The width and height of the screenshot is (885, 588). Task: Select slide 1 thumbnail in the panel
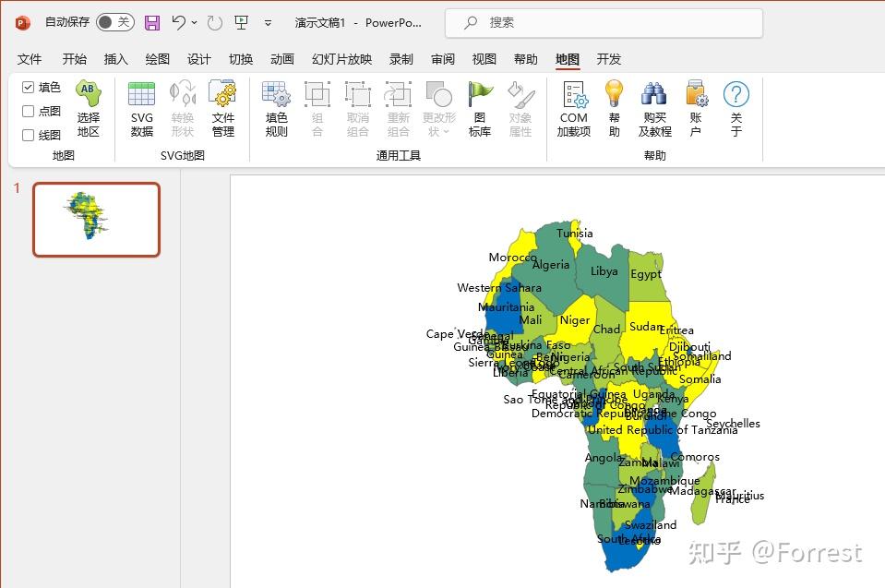[x=96, y=219]
